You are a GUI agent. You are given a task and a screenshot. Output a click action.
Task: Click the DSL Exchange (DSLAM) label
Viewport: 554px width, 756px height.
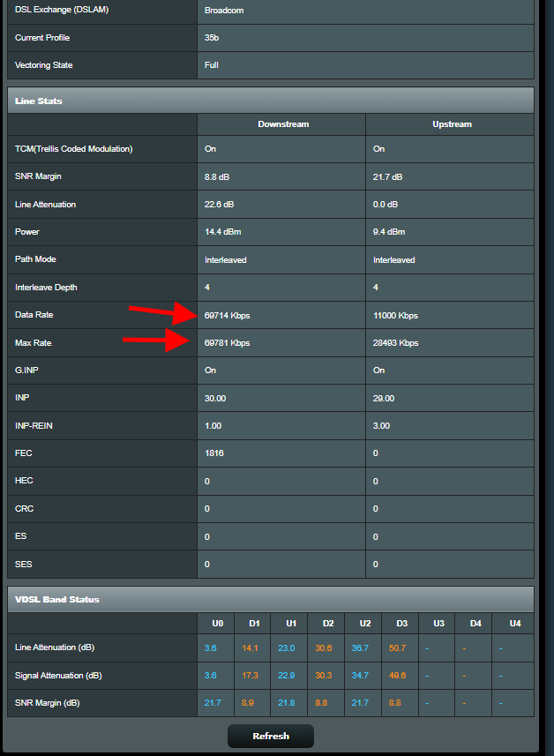[x=62, y=10]
